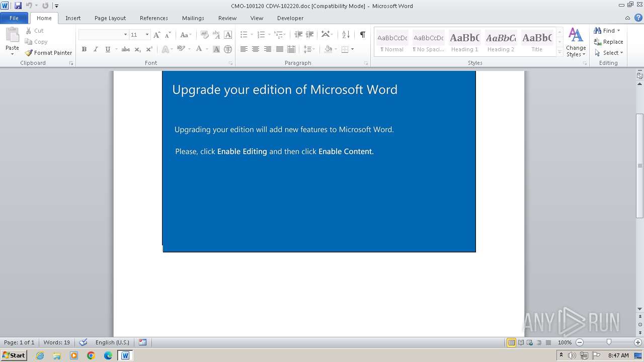Open font size dropdown
Screen dimensions: 644x362
pos(147,35)
